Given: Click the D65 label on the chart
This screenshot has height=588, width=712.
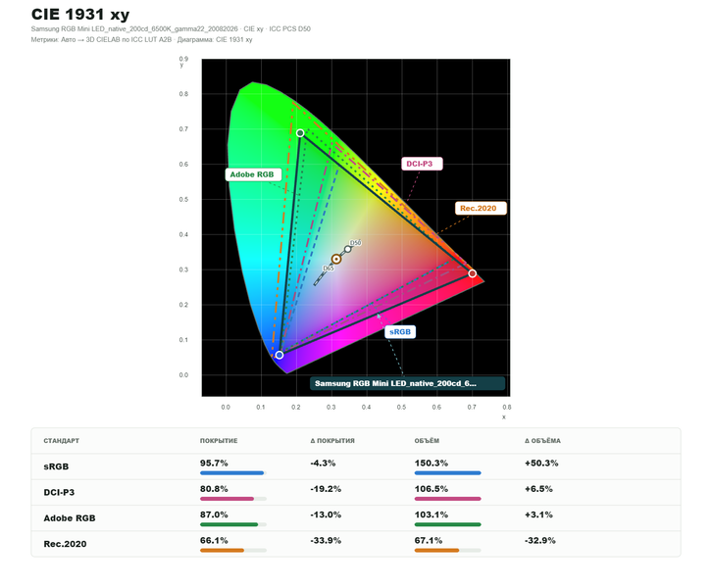Looking at the screenshot, I should pos(329,269).
